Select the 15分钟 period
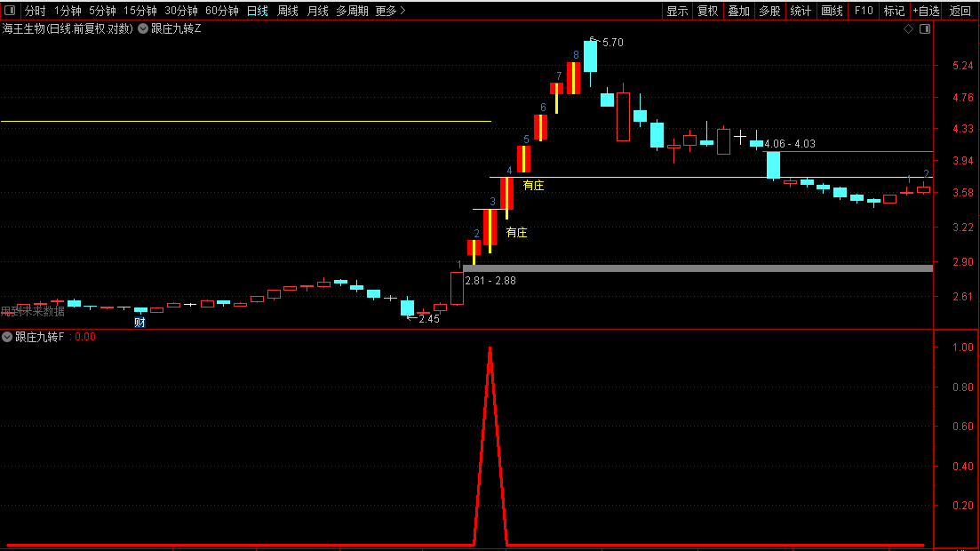The image size is (980, 551). (140, 11)
